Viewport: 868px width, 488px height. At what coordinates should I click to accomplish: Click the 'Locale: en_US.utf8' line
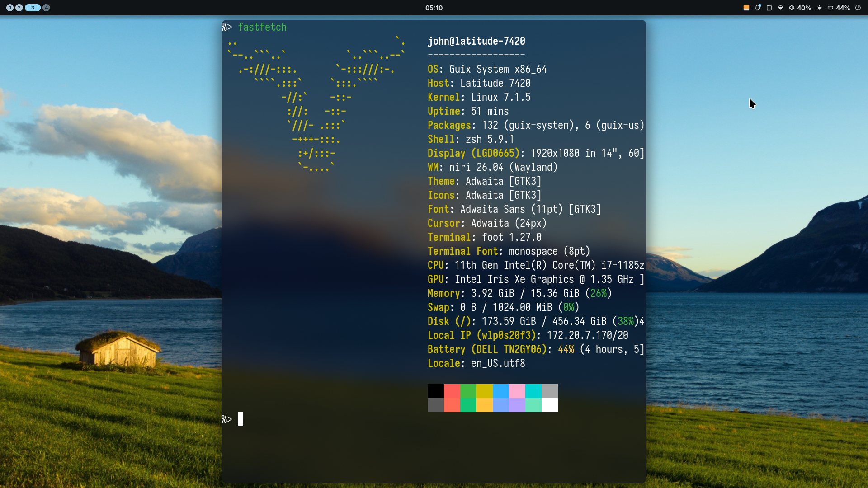(x=476, y=363)
